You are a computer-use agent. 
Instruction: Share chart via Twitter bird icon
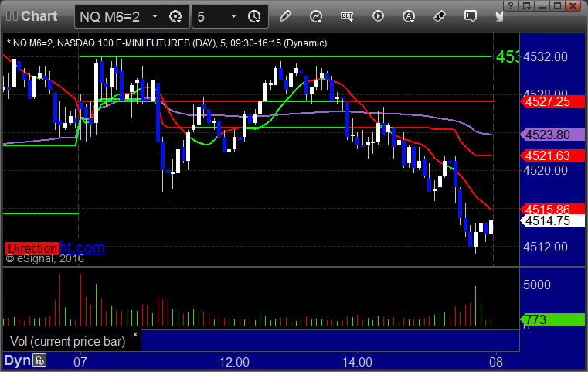pos(499,16)
